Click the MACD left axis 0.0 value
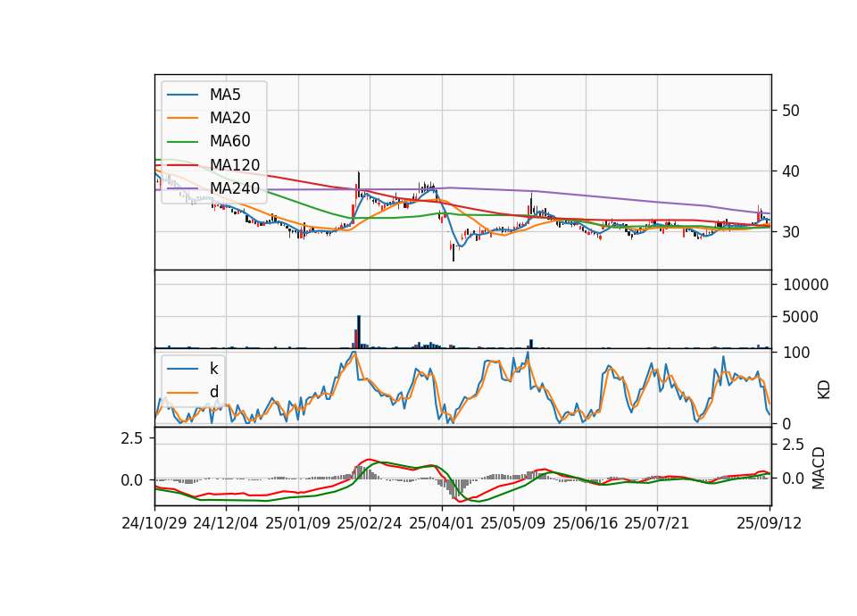This screenshot has height=616, width=857. [132, 480]
